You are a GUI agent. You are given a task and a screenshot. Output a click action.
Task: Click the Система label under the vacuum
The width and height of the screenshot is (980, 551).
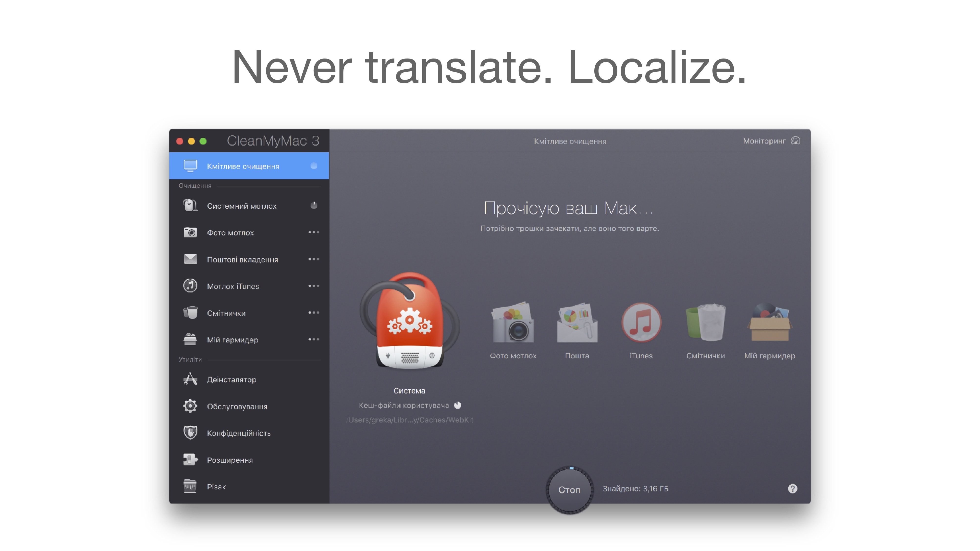pos(409,391)
